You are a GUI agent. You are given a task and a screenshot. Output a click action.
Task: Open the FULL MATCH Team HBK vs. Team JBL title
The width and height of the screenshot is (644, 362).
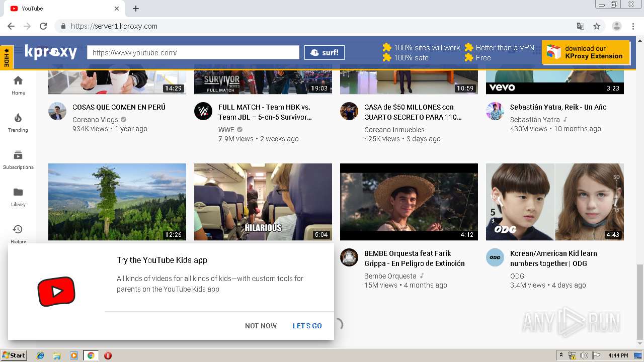265,112
